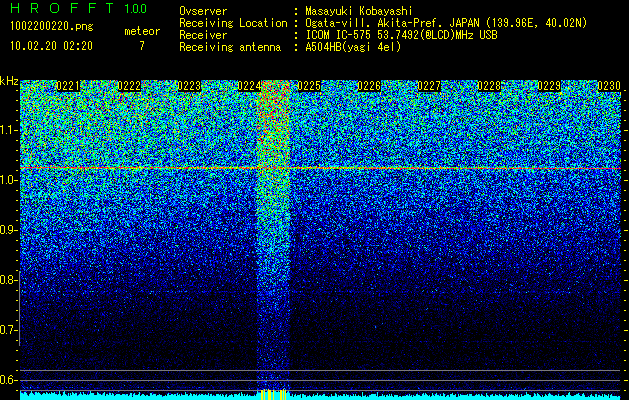Click the observer name Masayuki Kobayashi

coord(359,11)
